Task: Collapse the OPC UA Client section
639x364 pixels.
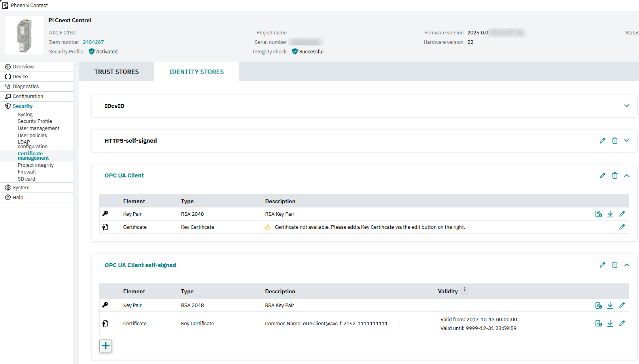Action: (627, 175)
